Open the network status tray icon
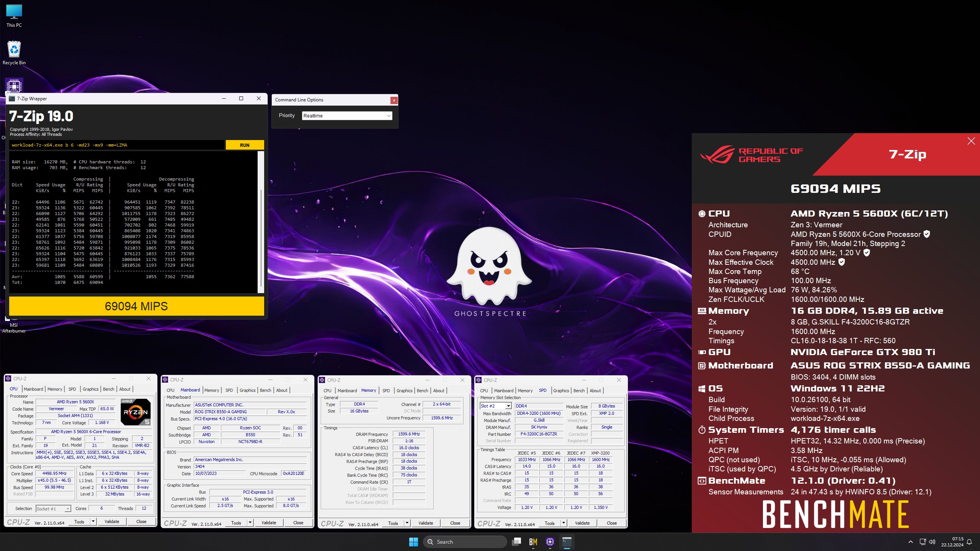Image resolution: width=980 pixels, height=551 pixels. (x=923, y=542)
